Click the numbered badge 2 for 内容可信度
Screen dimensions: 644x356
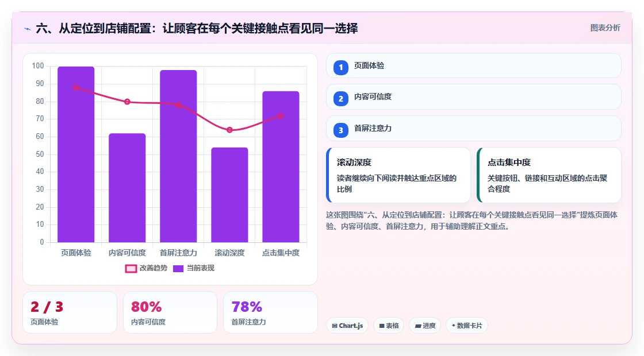(x=341, y=99)
